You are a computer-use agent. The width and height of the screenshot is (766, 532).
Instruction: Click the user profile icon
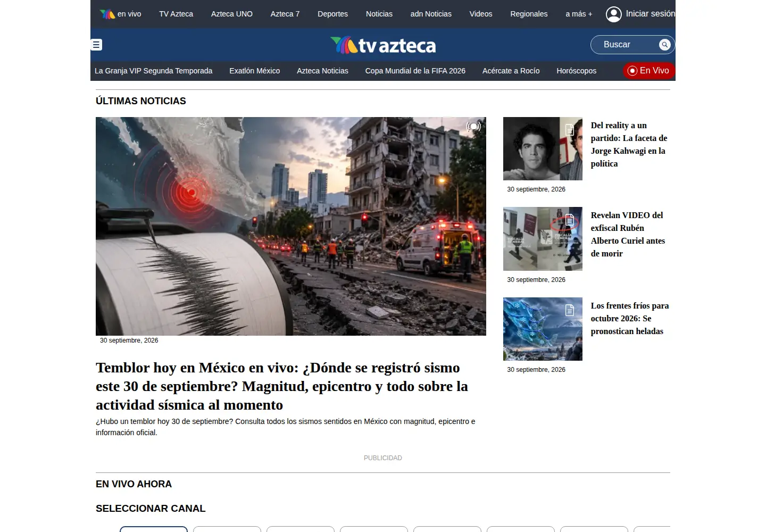point(613,14)
